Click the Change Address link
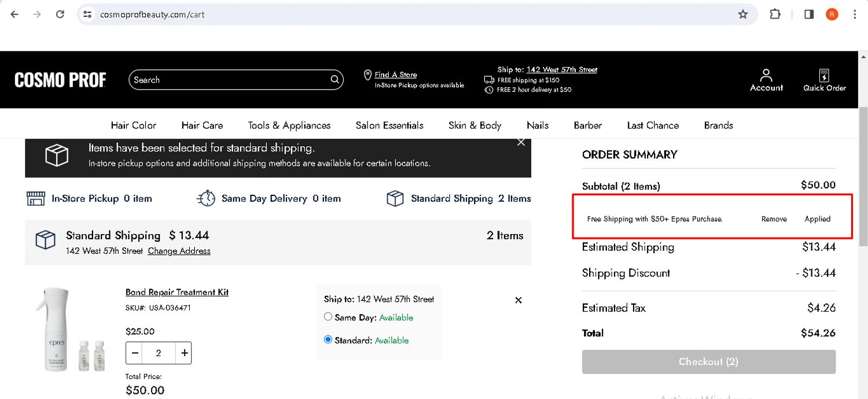The image size is (868, 399). (x=179, y=251)
